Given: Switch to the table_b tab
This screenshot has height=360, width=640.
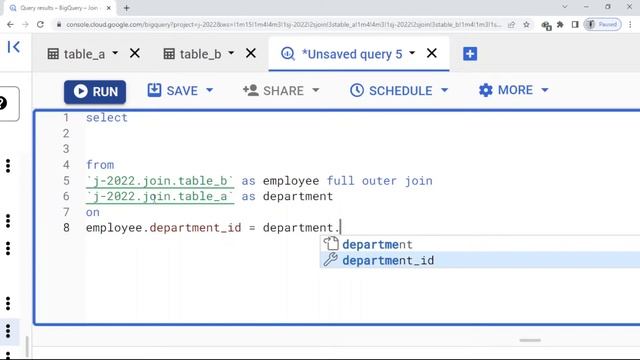Looking at the screenshot, I should [192, 54].
